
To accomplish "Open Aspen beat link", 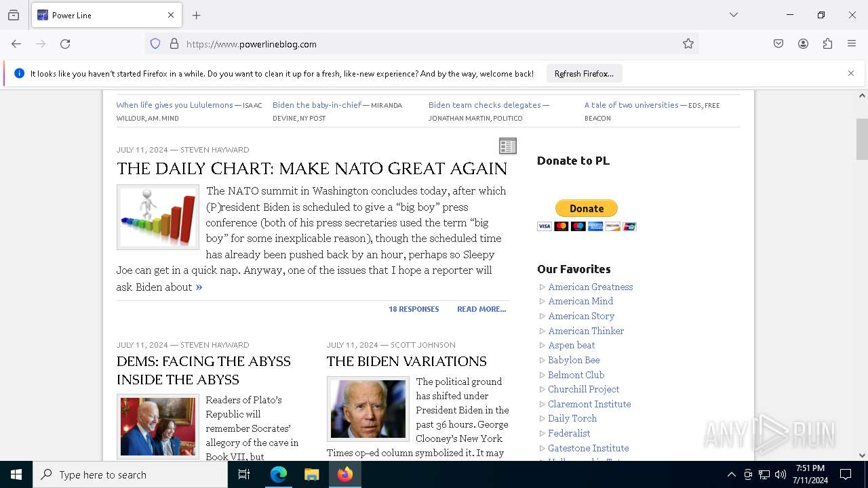I will [x=572, y=345].
